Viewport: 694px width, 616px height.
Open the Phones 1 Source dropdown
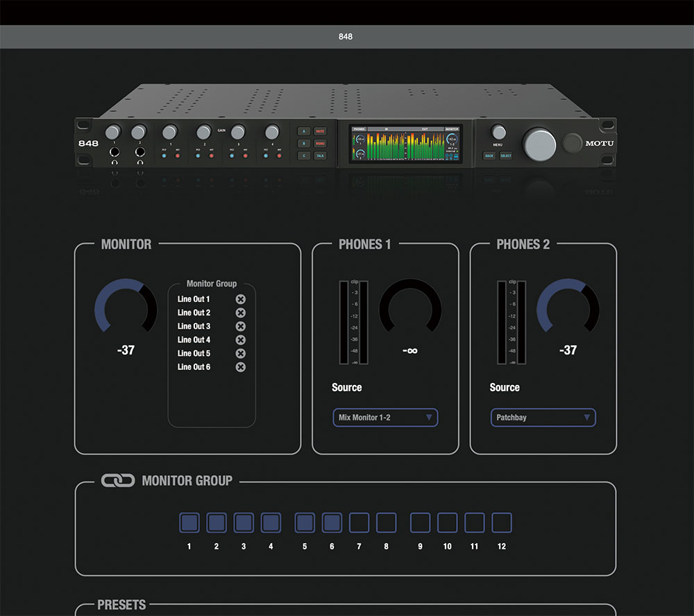[x=385, y=418]
